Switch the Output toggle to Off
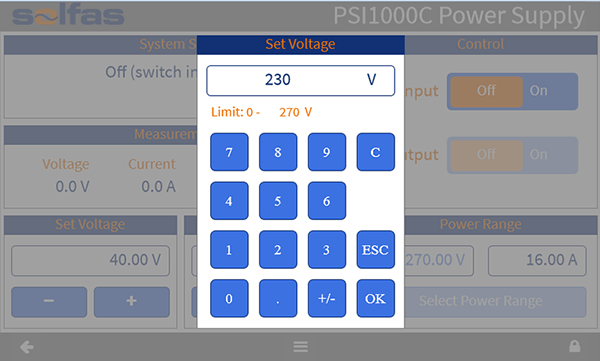 [486, 155]
